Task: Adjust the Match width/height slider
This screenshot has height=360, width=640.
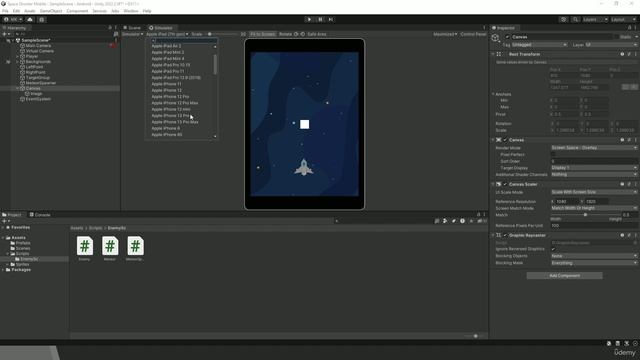Action: coord(585,215)
